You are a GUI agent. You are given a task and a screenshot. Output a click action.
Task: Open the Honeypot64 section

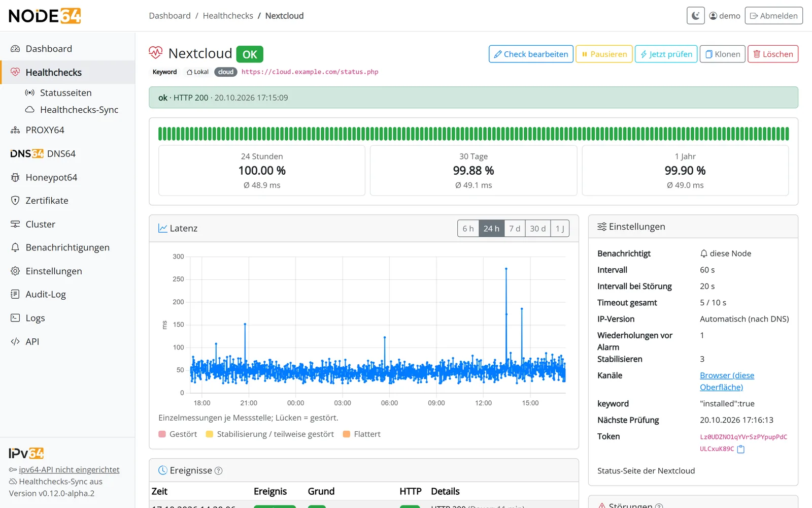pyautogui.click(x=67, y=177)
